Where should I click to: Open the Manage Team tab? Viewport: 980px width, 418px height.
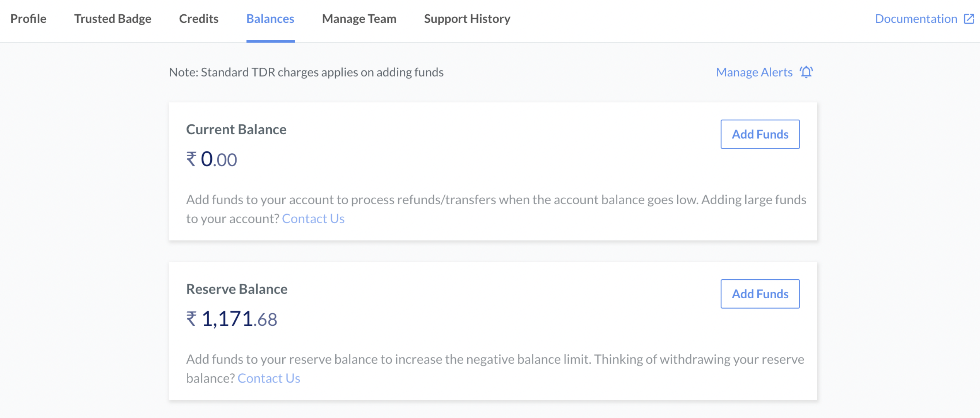pyautogui.click(x=359, y=19)
